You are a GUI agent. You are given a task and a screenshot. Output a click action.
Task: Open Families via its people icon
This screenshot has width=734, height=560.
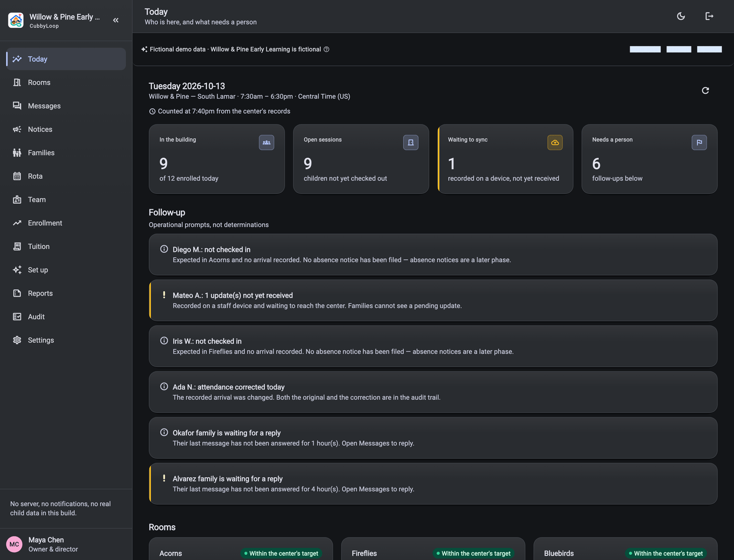[x=17, y=153]
